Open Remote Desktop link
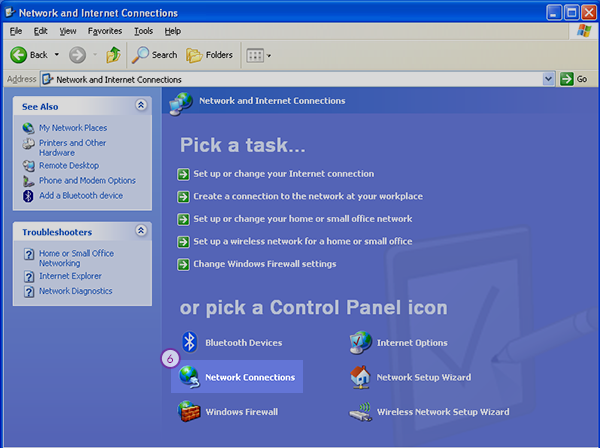600x448 pixels. [69, 166]
